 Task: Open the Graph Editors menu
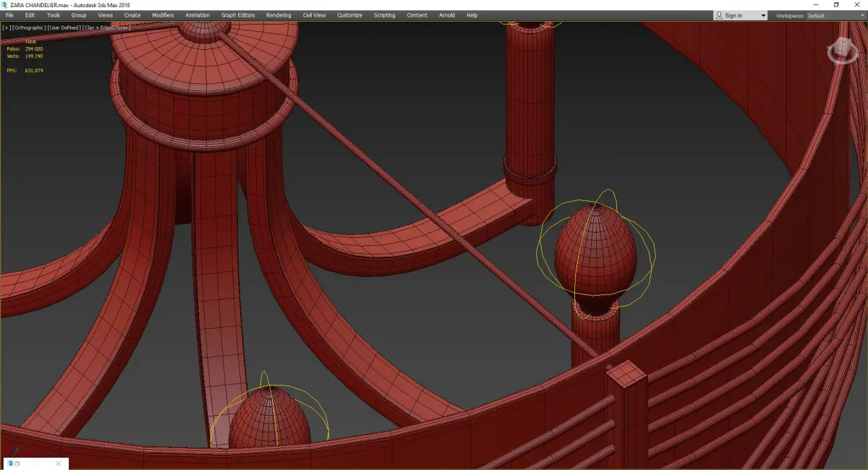pyautogui.click(x=238, y=15)
